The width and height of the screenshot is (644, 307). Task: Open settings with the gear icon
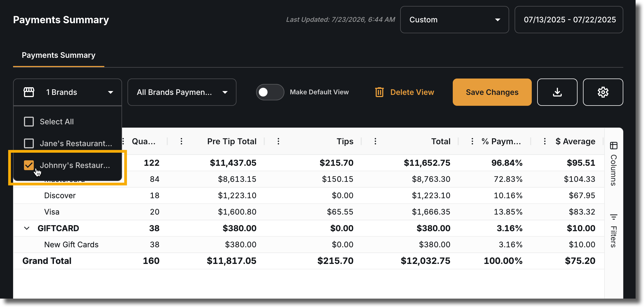603,92
